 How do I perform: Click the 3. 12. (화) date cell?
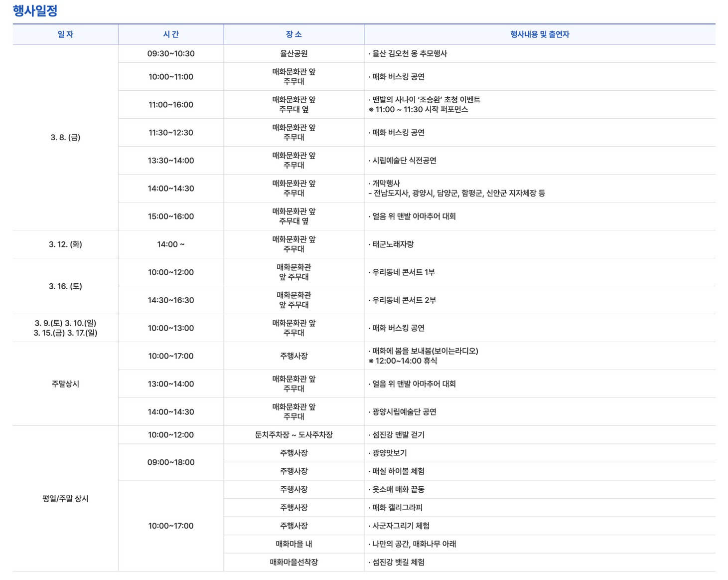(x=65, y=244)
